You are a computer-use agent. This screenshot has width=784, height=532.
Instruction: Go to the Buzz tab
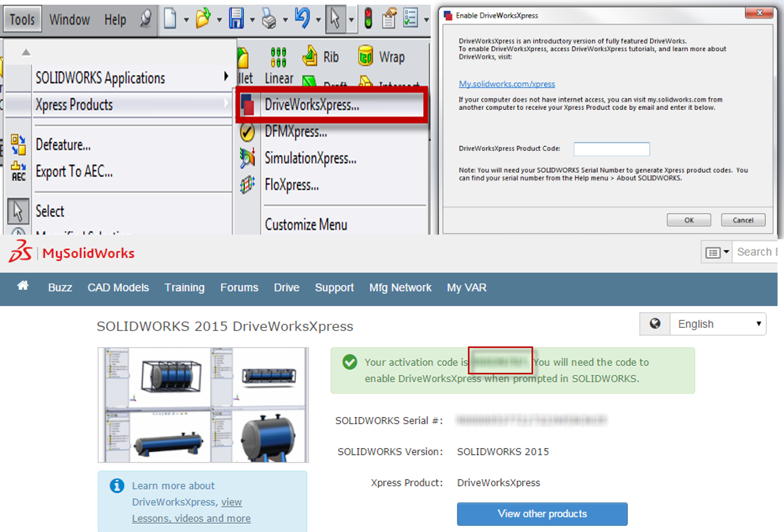60,287
